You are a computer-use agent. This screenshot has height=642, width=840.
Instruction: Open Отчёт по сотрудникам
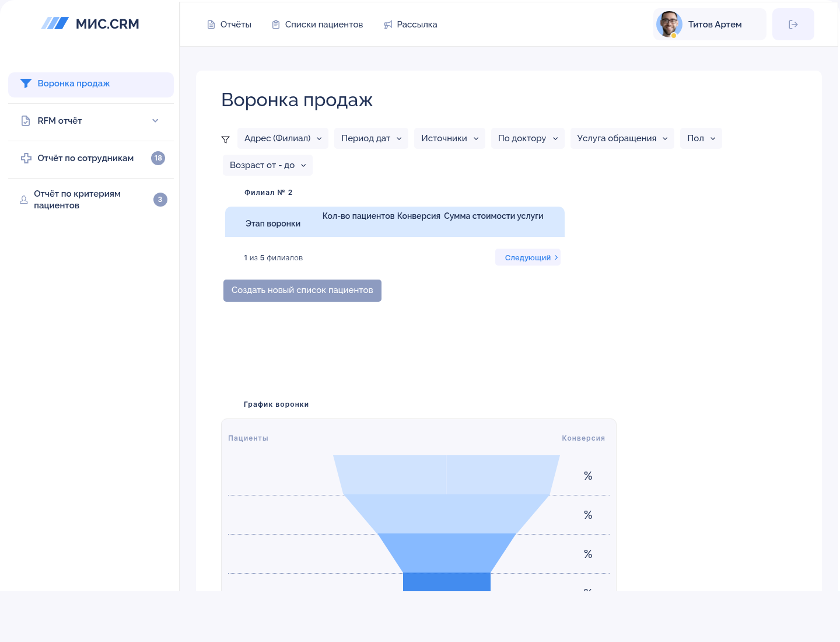(x=91, y=158)
